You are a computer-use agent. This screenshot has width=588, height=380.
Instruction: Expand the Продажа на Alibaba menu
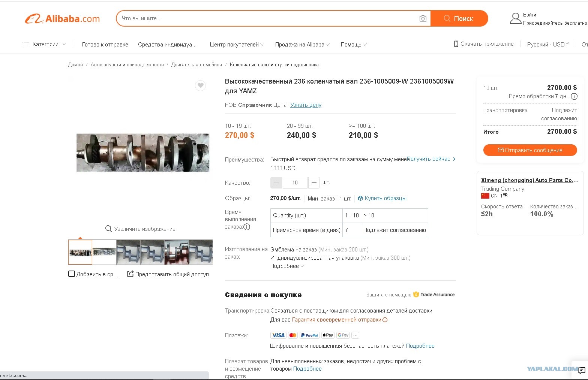pos(302,45)
